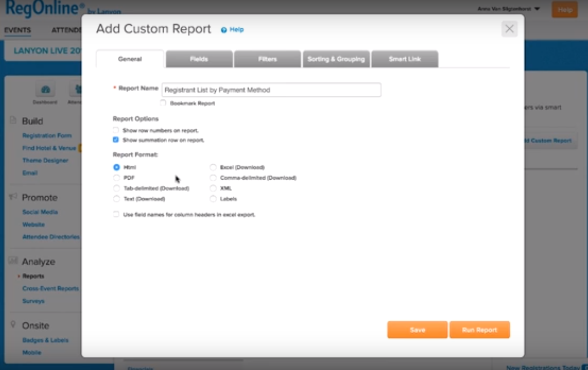
Task: Close the Add Custom Report dialog
Action: point(509,29)
